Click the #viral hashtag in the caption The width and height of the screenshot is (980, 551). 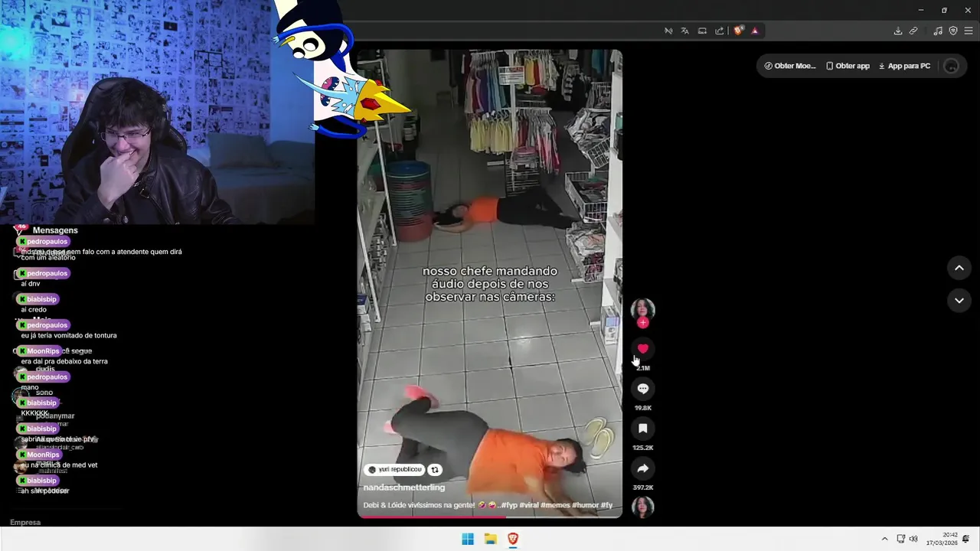coord(530,505)
